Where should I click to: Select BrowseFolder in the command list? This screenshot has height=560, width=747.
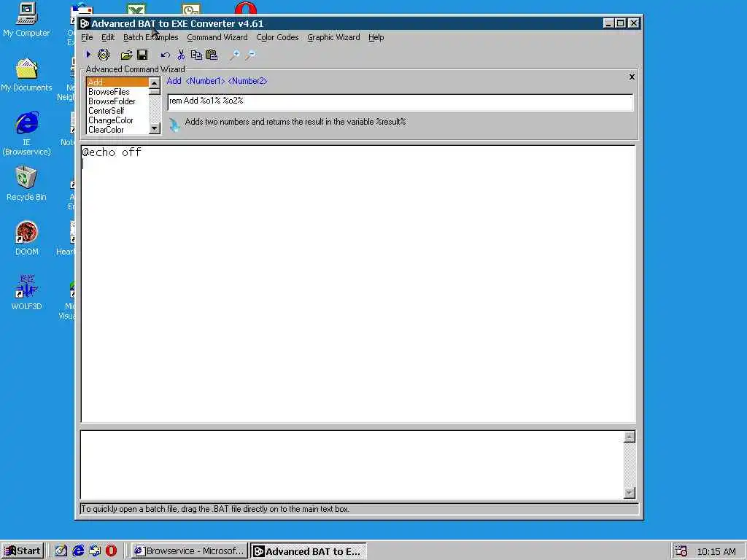coord(117,101)
